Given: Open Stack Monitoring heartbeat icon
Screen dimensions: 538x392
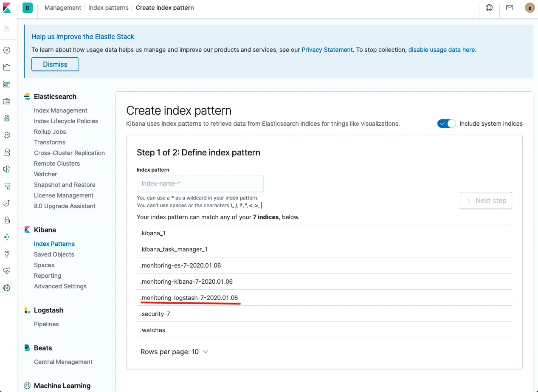Looking at the screenshot, I should tap(7, 271).
